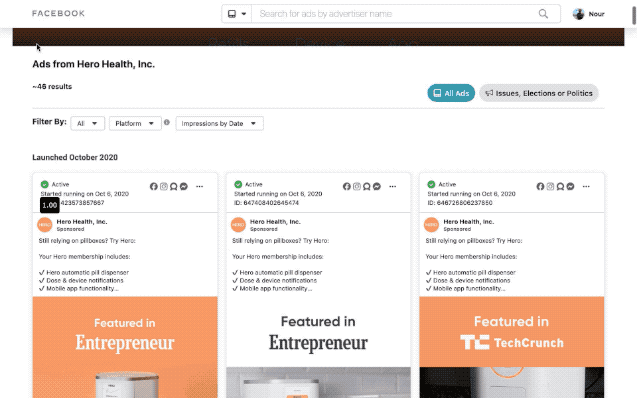The width and height of the screenshot is (637, 398).
Task: Open white Entrepreneur ad image in second card
Action: (x=318, y=347)
